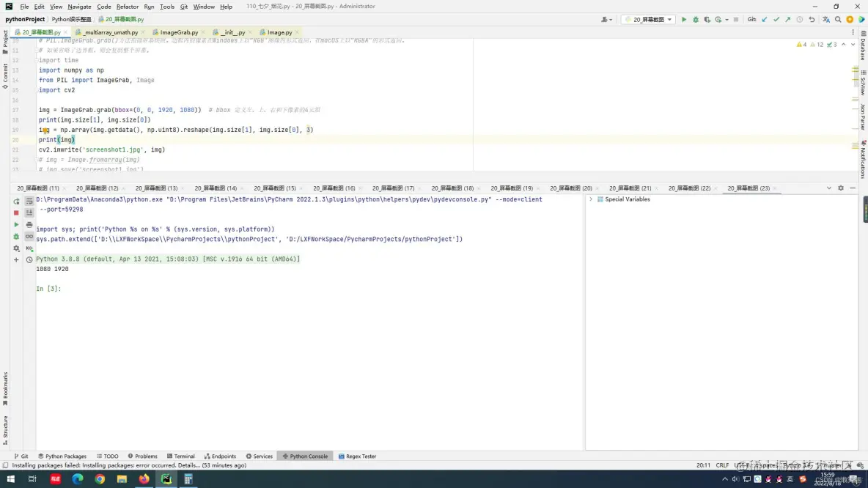Launch Google Chrome from the taskbar
The height and width of the screenshot is (488, 868).
tap(100, 479)
